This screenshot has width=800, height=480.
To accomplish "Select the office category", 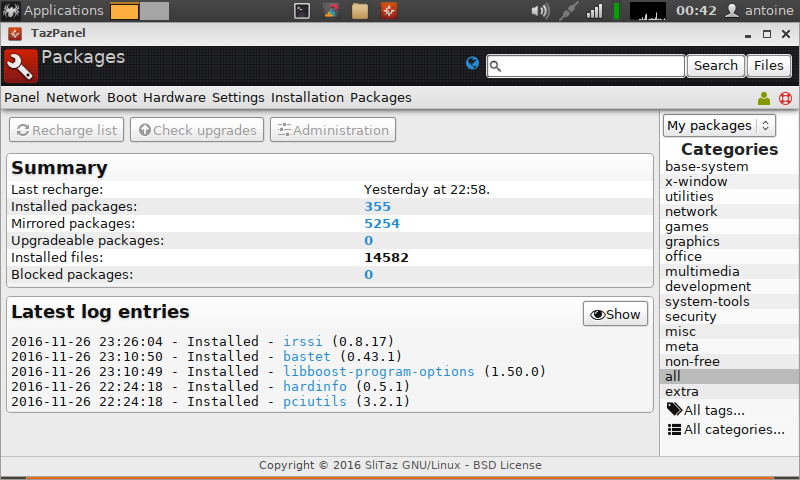I will click(683, 257).
